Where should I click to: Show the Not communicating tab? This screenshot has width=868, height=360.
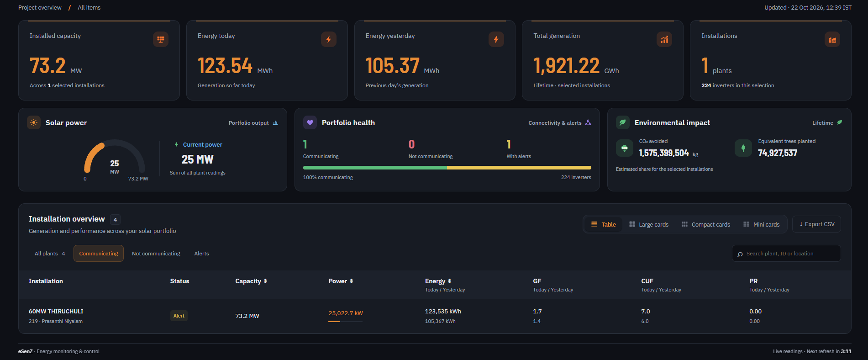[156, 254]
